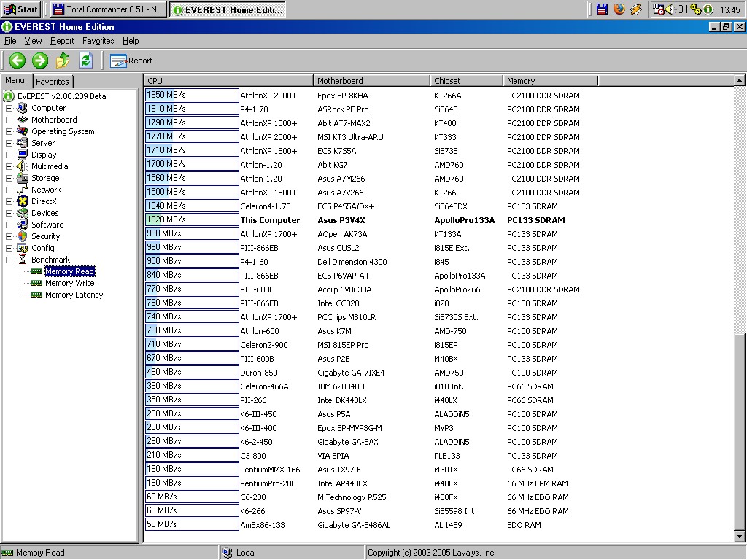The height and width of the screenshot is (560, 747).
Task: Click the volume speaker tray icon
Action: (x=670, y=9)
